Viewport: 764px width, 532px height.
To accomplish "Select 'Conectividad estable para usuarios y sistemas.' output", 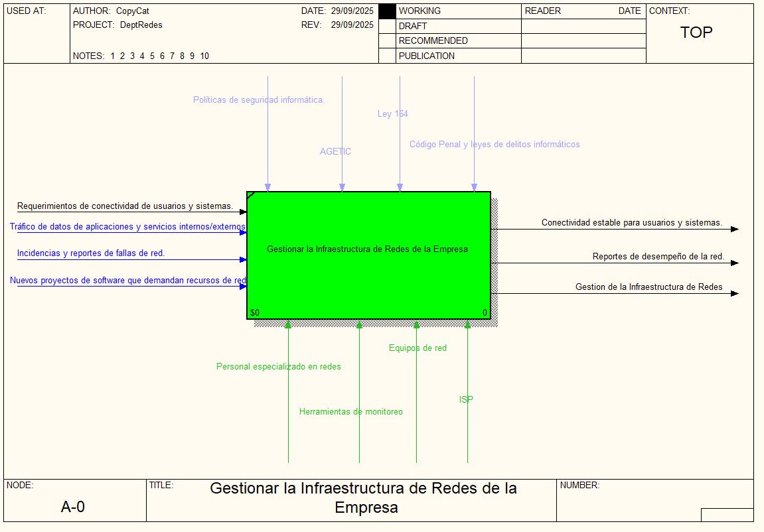I will click(x=631, y=223).
